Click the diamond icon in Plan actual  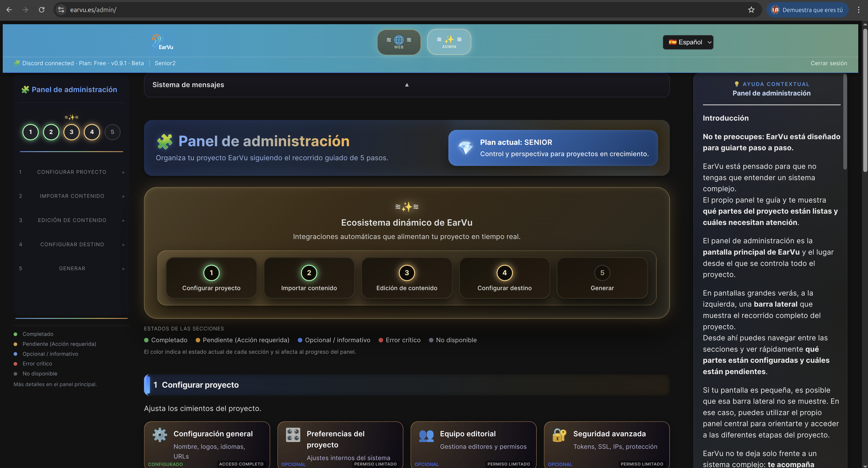[466, 148]
